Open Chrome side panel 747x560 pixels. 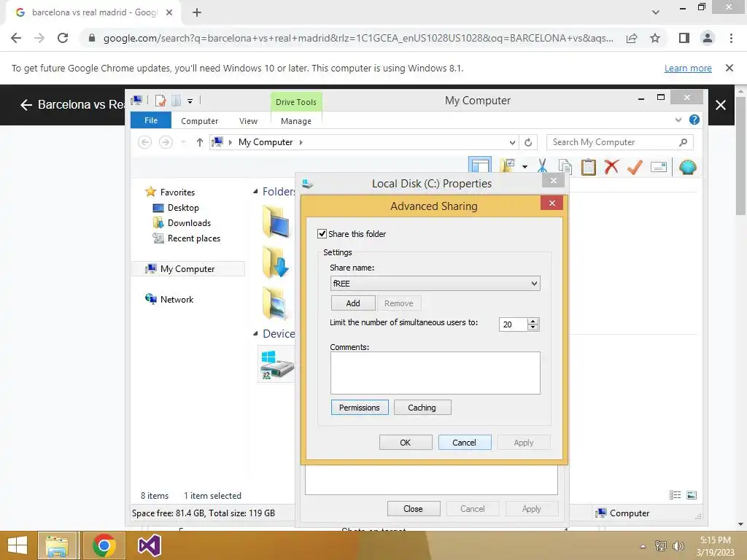684,38
